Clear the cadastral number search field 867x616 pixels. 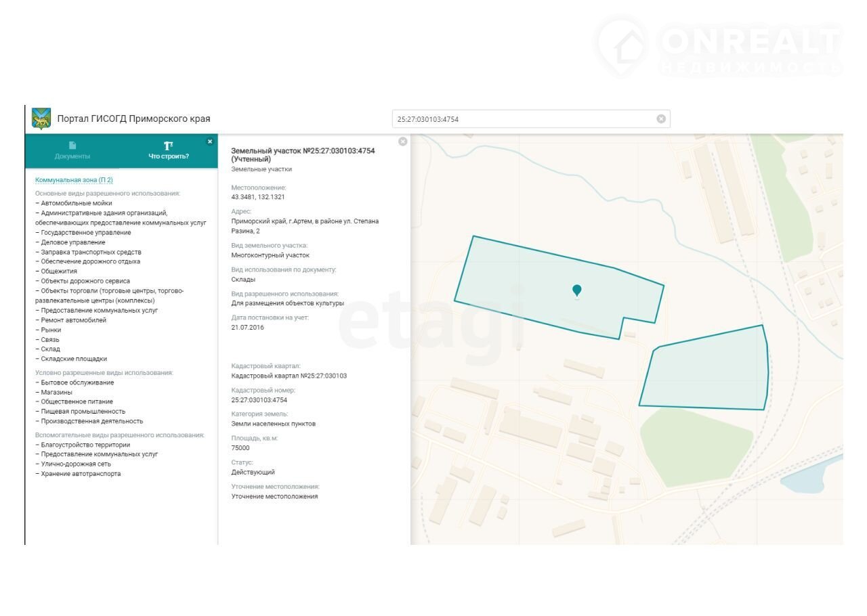point(660,119)
